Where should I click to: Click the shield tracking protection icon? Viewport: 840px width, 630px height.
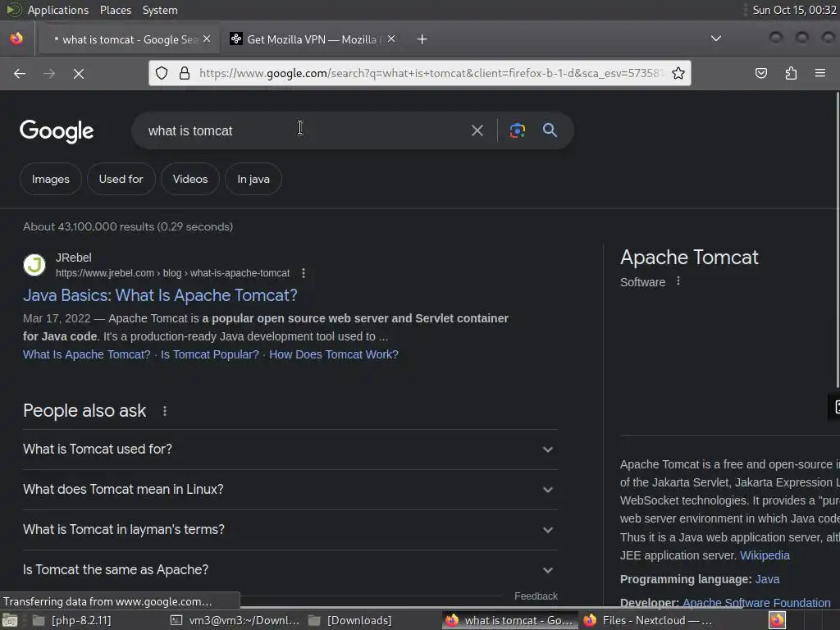(162, 73)
